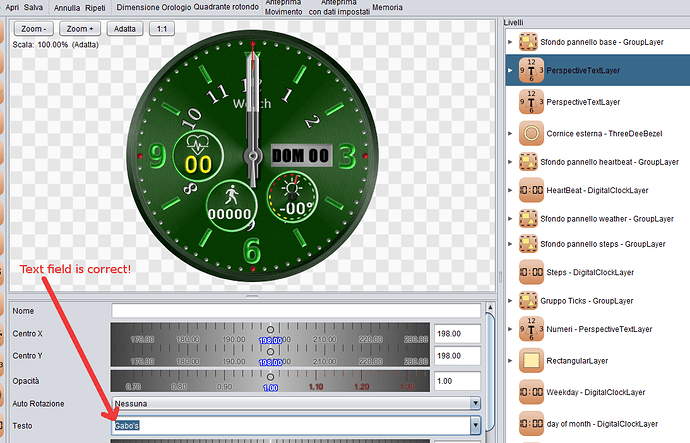Screen dimensions: 690x443
Task: Click the Steps DigitalClockLayer icon
Action: coord(531,272)
